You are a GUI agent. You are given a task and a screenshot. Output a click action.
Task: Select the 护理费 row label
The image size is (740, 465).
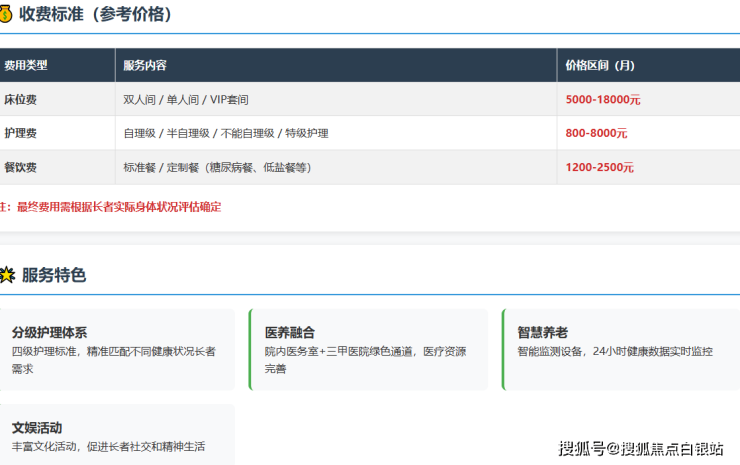click(20, 133)
